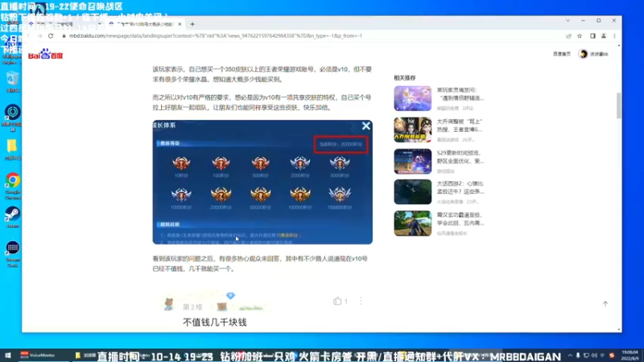
Task: Reload the Baidu page
Action: [51, 35]
